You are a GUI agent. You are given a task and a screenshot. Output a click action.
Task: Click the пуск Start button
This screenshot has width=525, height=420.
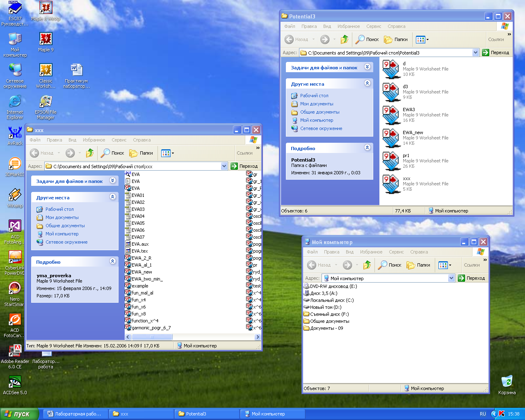point(19,414)
